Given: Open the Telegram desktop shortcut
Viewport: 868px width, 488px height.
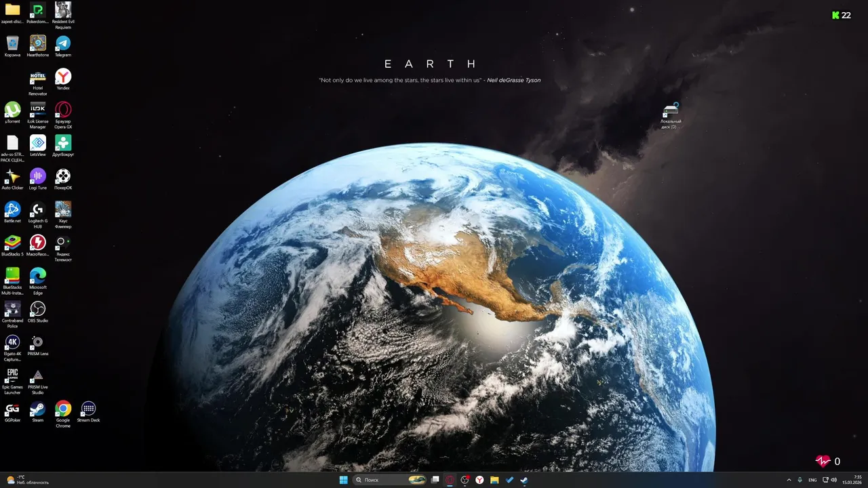Looking at the screenshot, I should coord(63,46).
